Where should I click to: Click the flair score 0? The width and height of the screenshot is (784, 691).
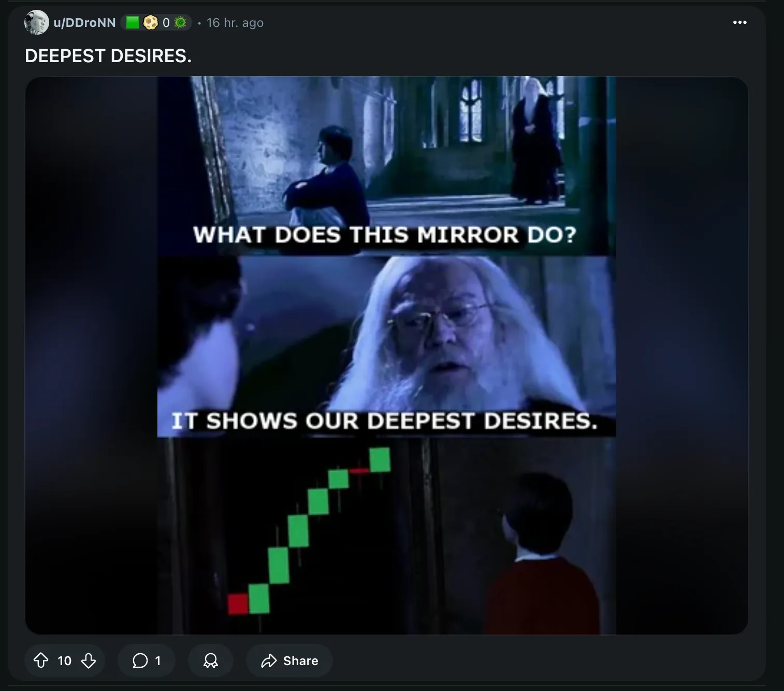pos(166,23)
